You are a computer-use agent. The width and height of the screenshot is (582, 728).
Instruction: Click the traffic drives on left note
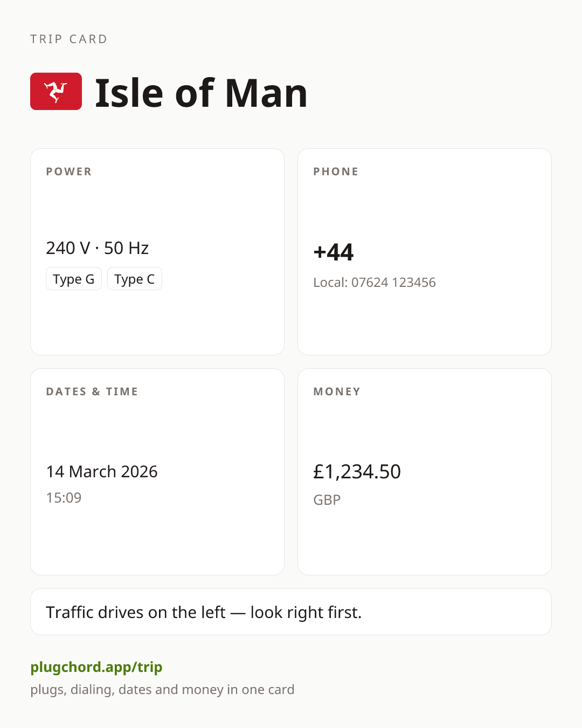204,612
